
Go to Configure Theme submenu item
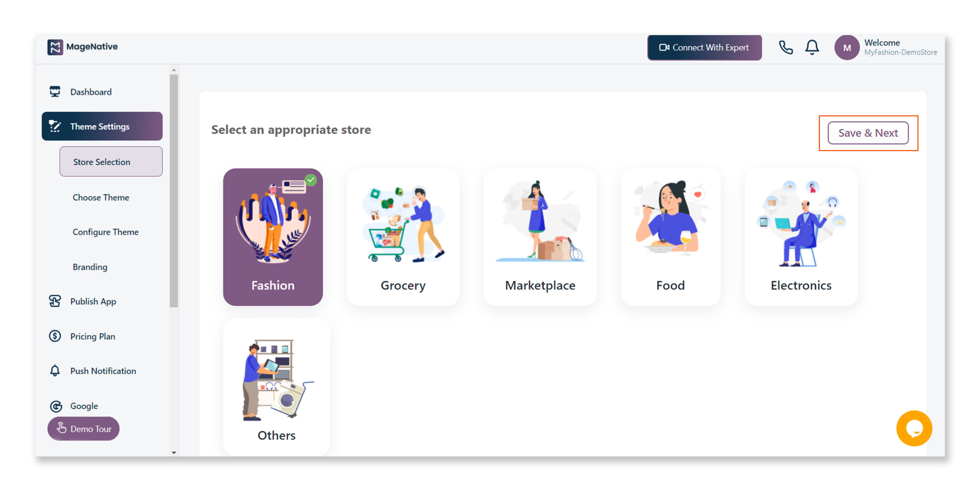(x=105, y=232)
